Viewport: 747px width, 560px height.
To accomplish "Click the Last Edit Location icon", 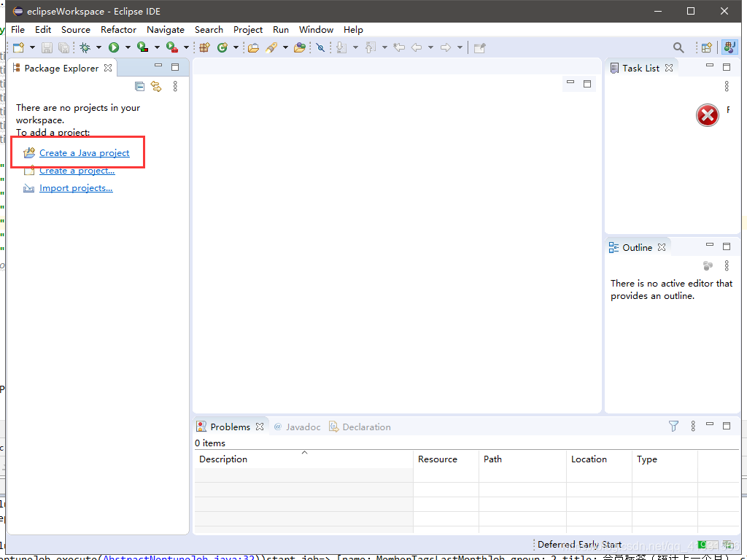I will tap(399, 47).
